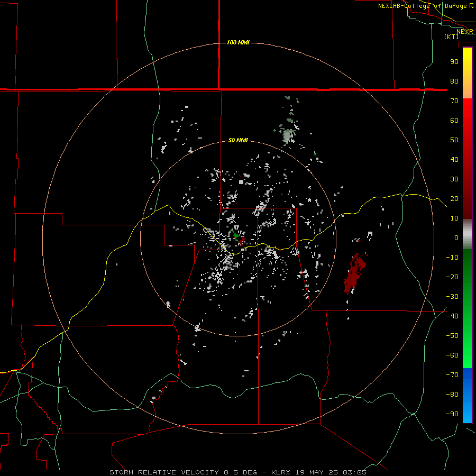Image resolution: width=476 pixels, height=476 pixels.
Task: Click the -30 value on the color scale
Action: click(452, 297)
